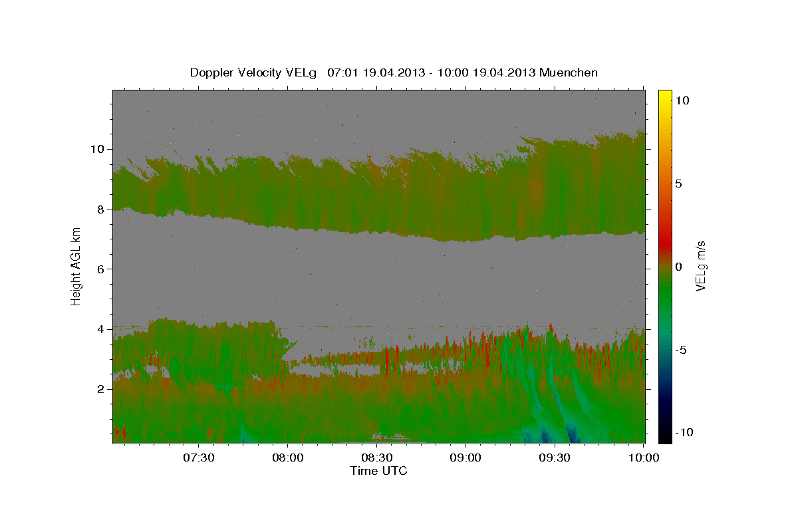Click the 09:30 time tick label
This screenshot has width=798, height=532.
[x=555, y=458]
